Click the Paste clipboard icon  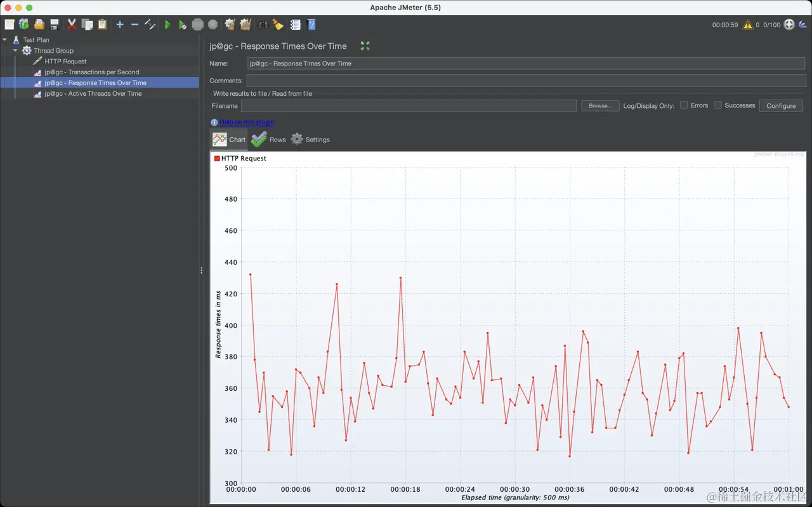[x=102, y=25]
